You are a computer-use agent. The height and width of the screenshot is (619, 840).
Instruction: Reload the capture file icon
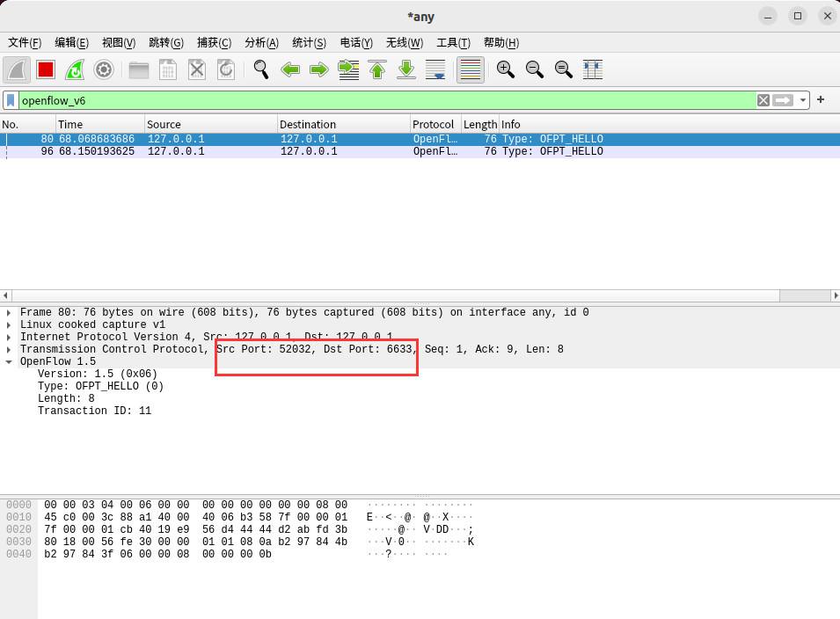coord(226,69)
